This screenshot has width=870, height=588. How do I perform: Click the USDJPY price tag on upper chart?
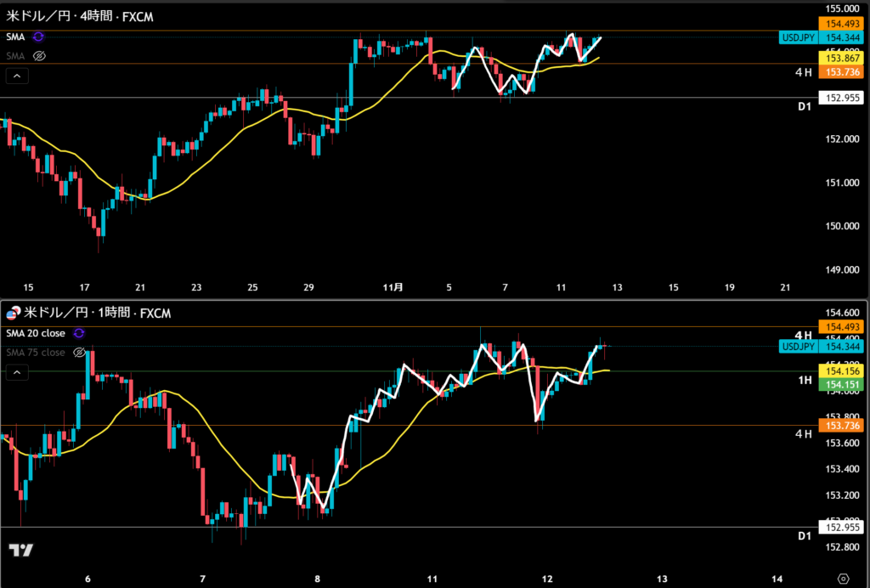click(798, 37)
